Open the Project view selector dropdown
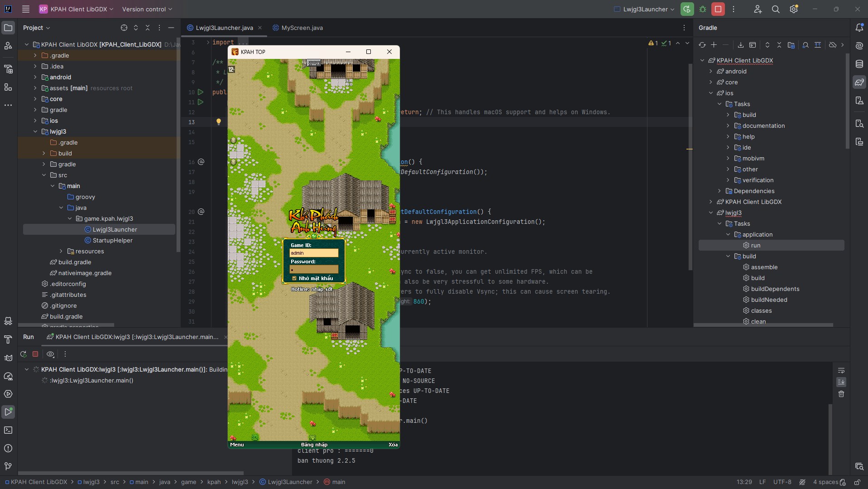868x489 pixels. tap(37, 28)
